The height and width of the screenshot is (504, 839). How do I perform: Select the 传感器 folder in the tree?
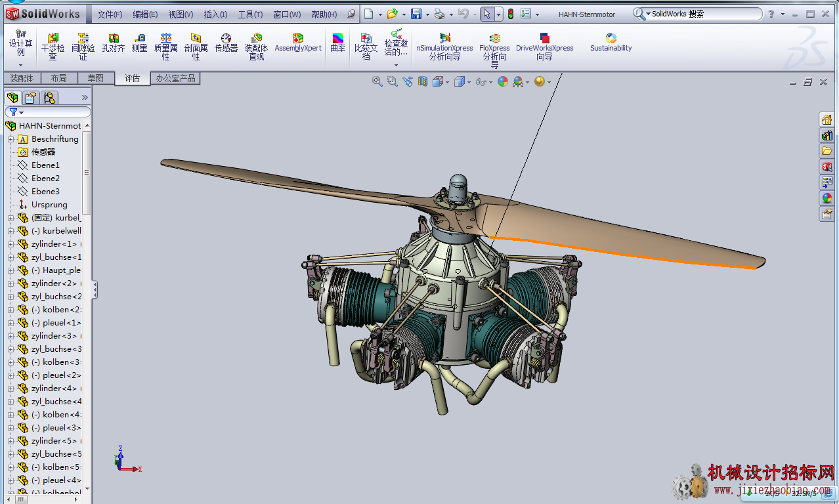pos(43,152)
